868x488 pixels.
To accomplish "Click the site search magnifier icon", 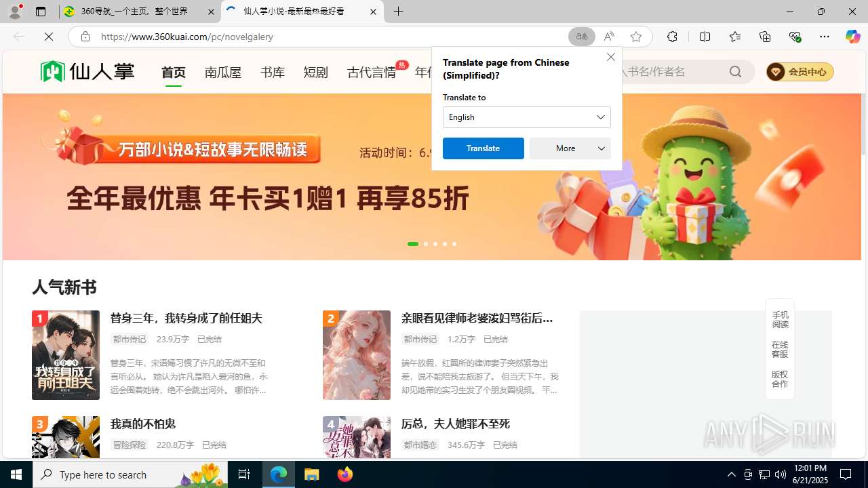I will click(736, 71).
